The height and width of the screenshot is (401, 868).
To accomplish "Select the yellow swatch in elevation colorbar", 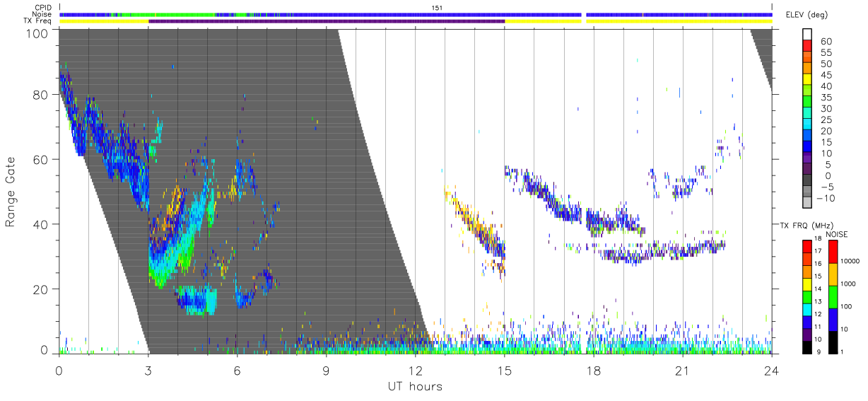I will (807, 79).
